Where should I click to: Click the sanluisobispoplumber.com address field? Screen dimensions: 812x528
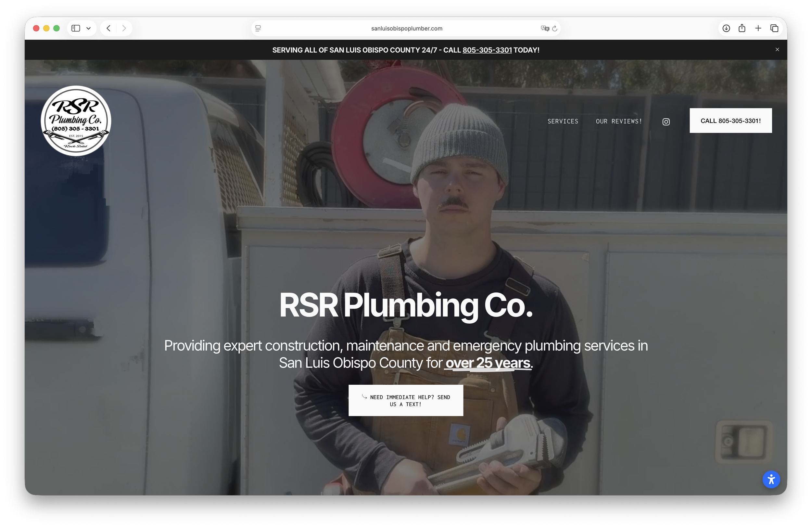pyautogui.click(x=406, y=29)
